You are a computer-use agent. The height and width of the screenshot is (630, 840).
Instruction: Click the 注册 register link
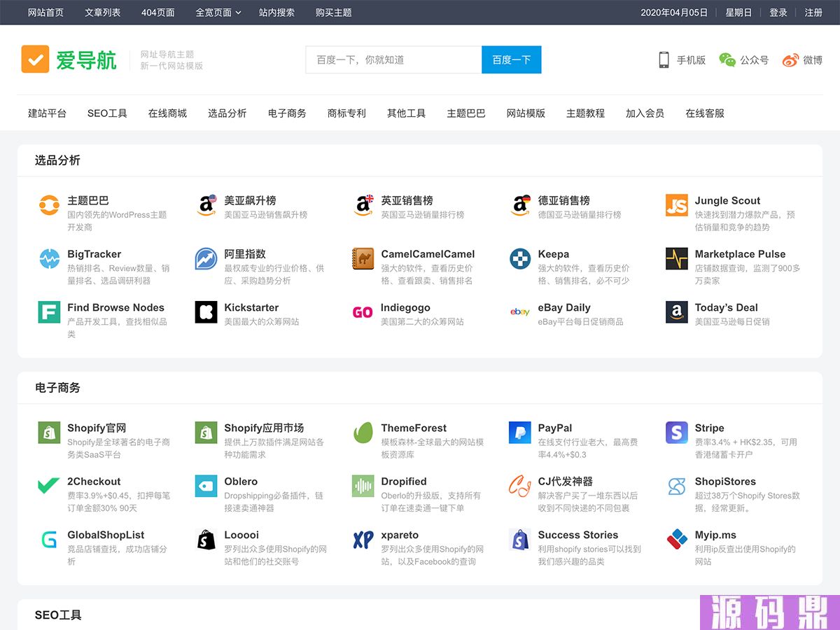click(813, 13)
